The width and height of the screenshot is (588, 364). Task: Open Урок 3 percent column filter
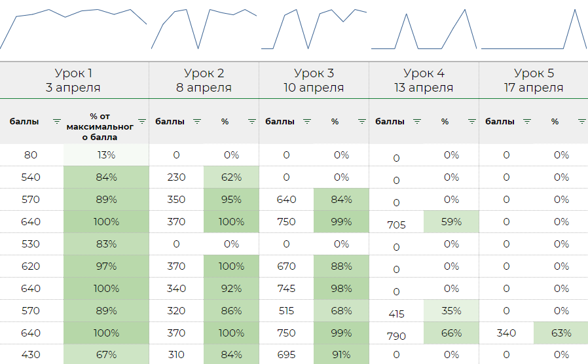coord(362,121)
